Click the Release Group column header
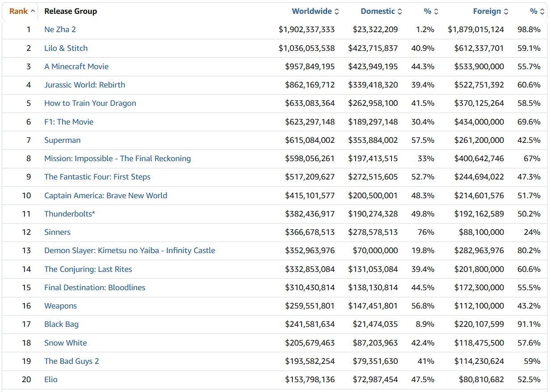 [71, 11]
